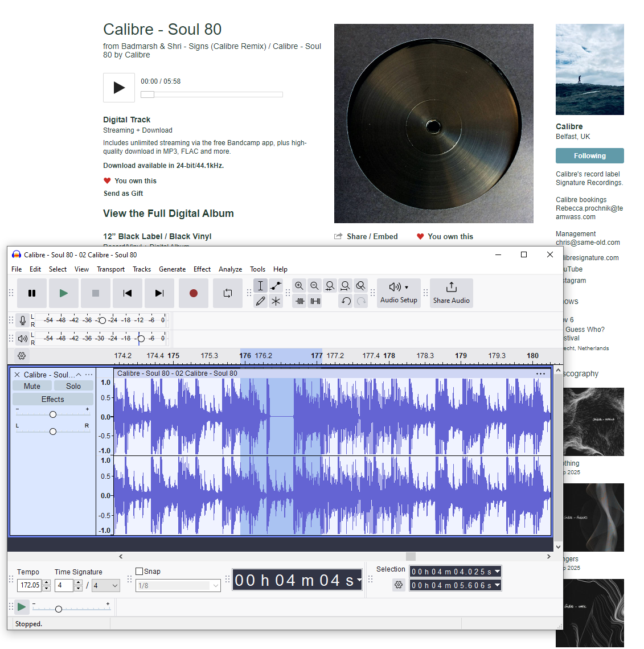The image size is (644, 649).
Task: Click the Undo arrow icon
Action: coord(346,301)
